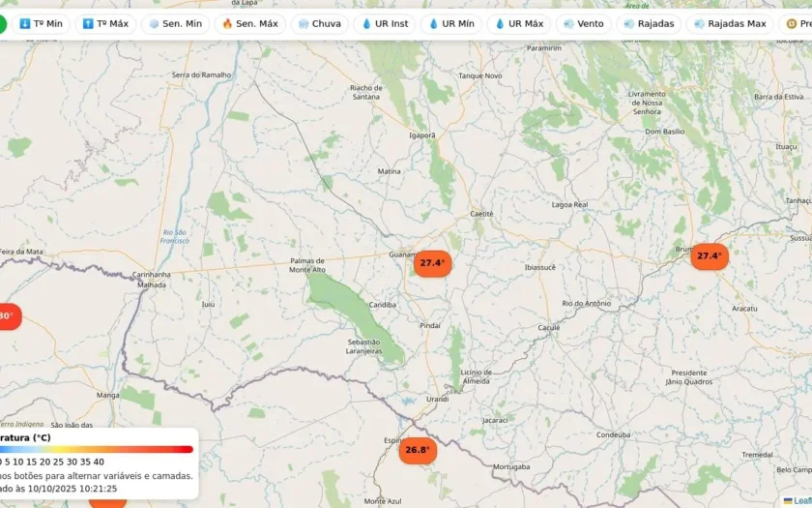Select the UR Mín humidity chip
The height and width of the screenshot is (508, 812).
click(x=451, y=24)
